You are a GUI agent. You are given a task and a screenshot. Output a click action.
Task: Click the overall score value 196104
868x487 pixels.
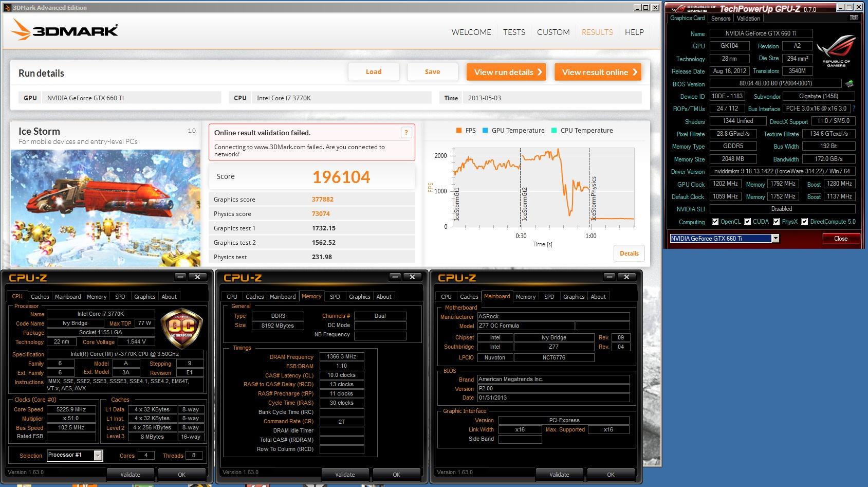pos(341,177)
